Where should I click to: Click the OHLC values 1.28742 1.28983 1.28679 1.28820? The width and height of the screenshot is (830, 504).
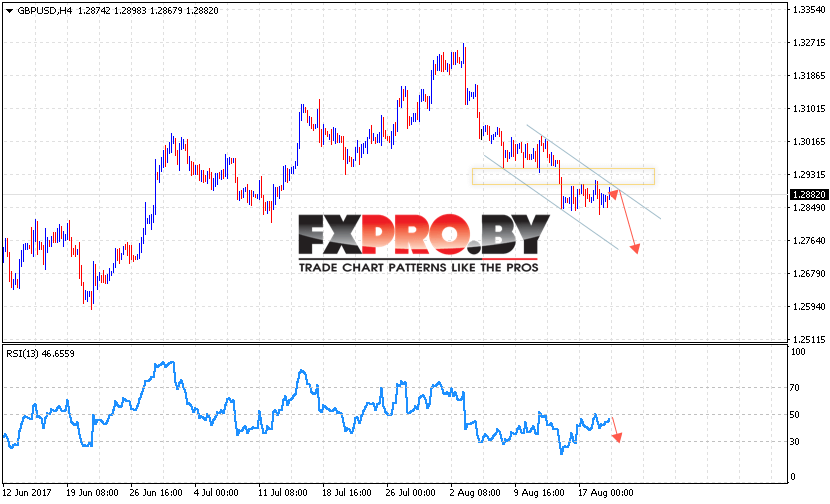(x=148, y=11)
